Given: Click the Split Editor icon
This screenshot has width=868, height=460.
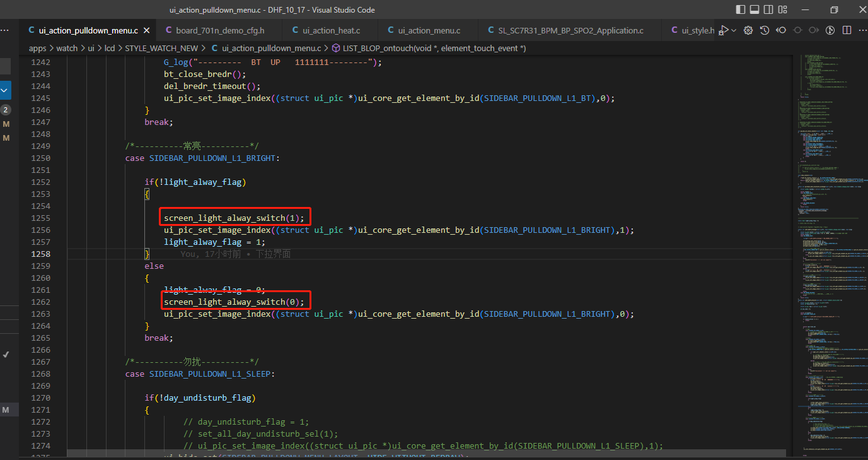Looking at the screenshot, I should (x=847, y=30).
